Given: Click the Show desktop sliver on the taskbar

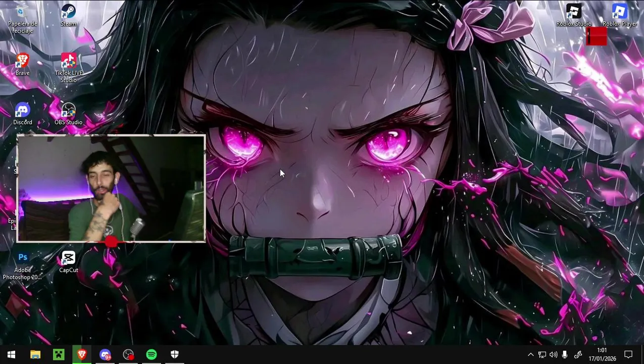Looking at the screenshot, I should point(642,355).
